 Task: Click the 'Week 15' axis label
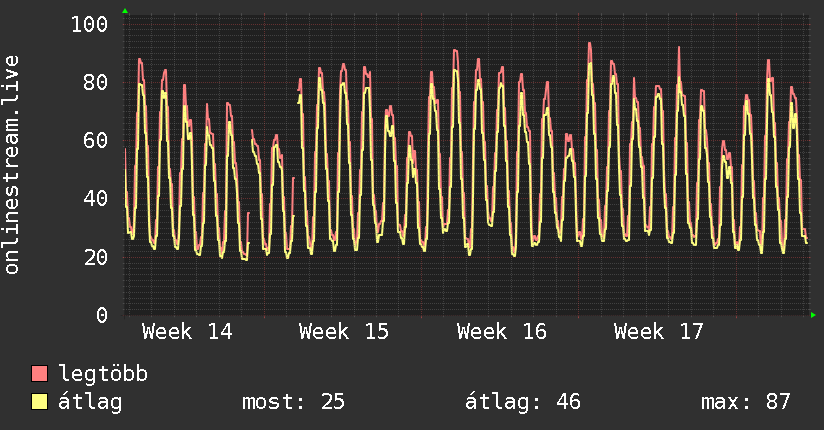point(344,332)
